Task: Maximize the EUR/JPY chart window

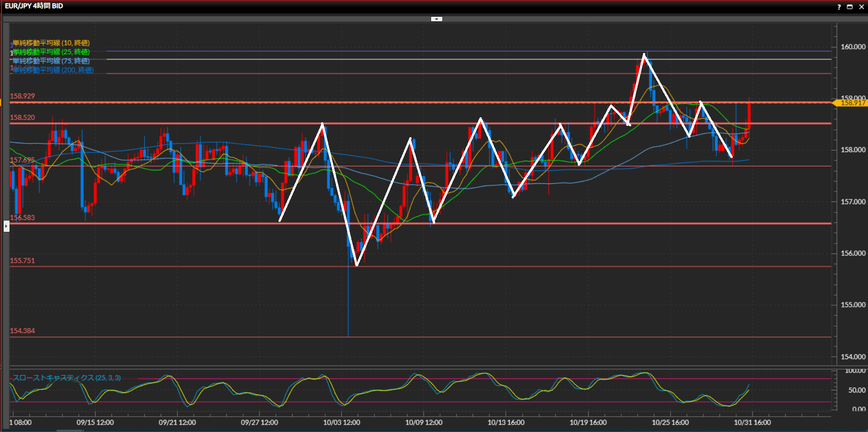Action: tap(850, 7)
